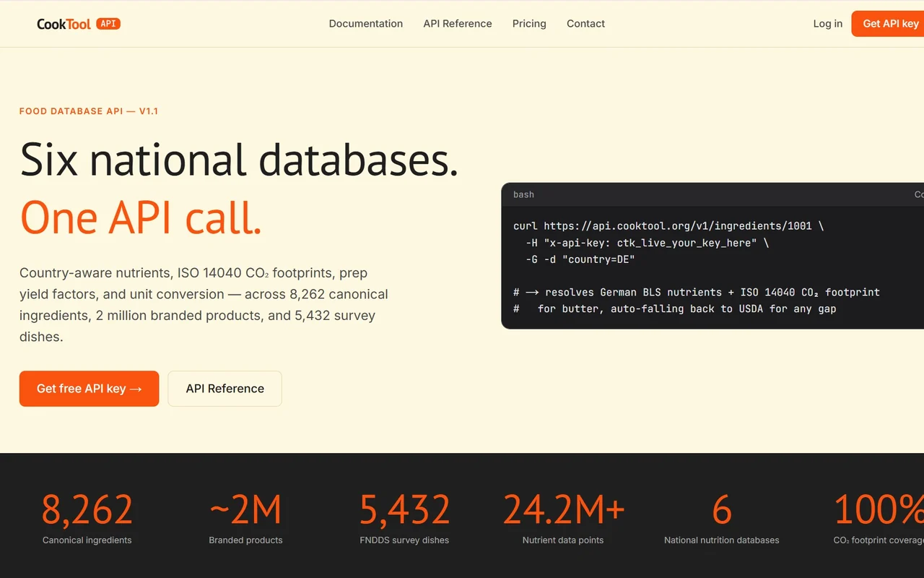Viewport: 924px width, 578px height.
Task: Click the ~2M Branded products stat
Action: coord(245,519)
